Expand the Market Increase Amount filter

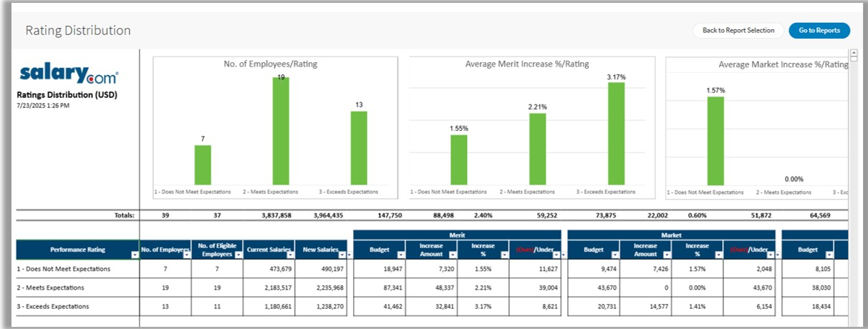(667, 255)
